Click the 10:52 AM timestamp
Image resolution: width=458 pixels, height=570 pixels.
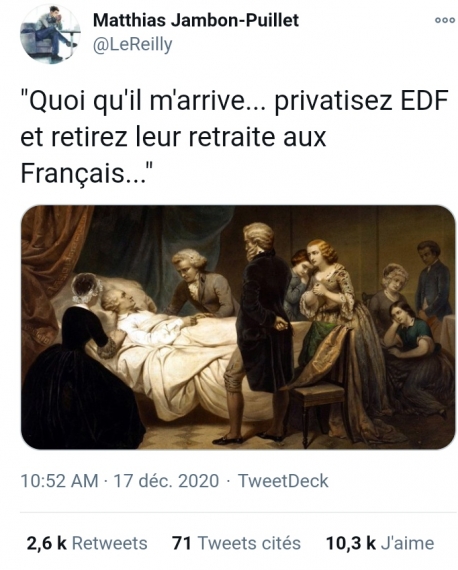coord(60,481)
